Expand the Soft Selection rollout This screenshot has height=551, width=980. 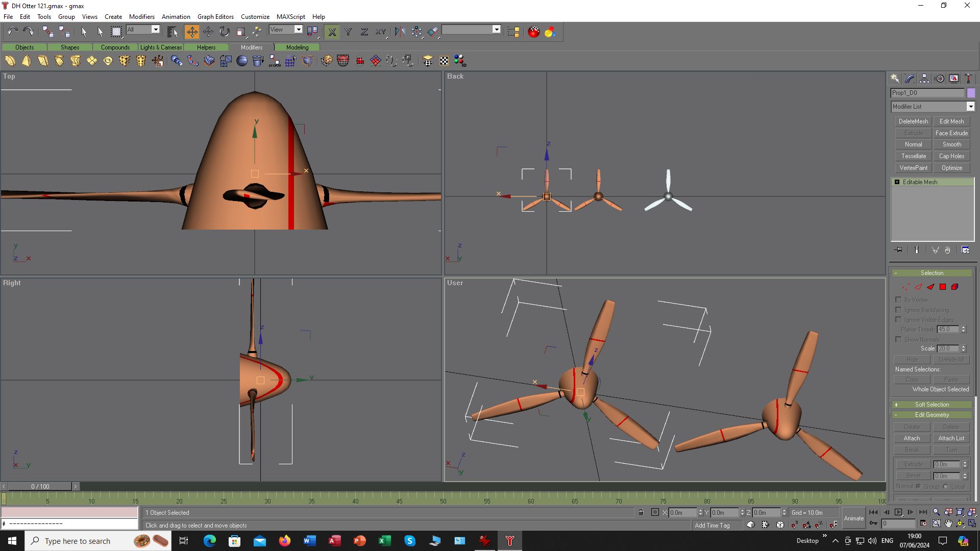pos(932,405)
